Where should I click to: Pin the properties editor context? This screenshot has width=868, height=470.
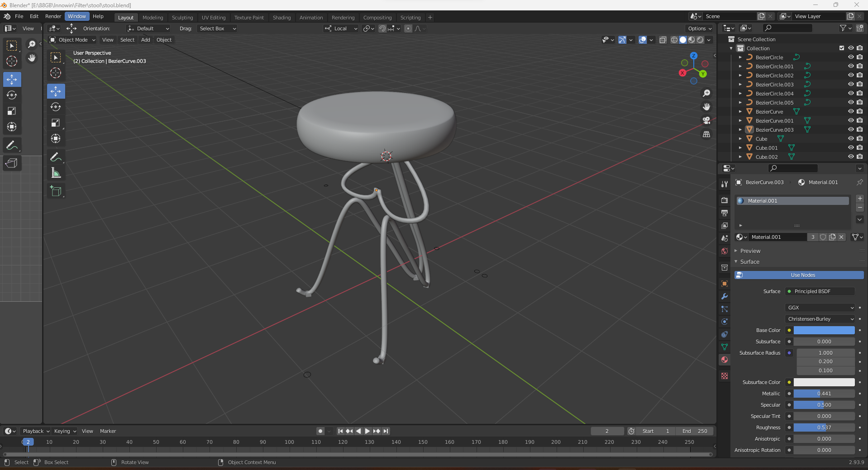point(859,182)
